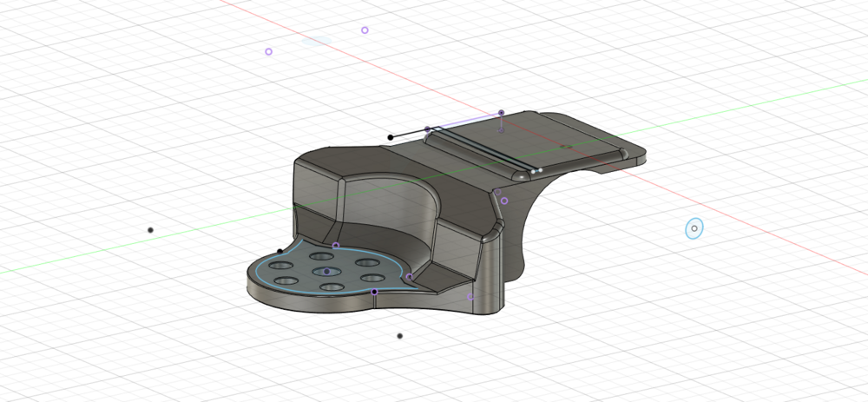Select the black sketch point below the model
The image size is (868, 402).
click(399, 336)
